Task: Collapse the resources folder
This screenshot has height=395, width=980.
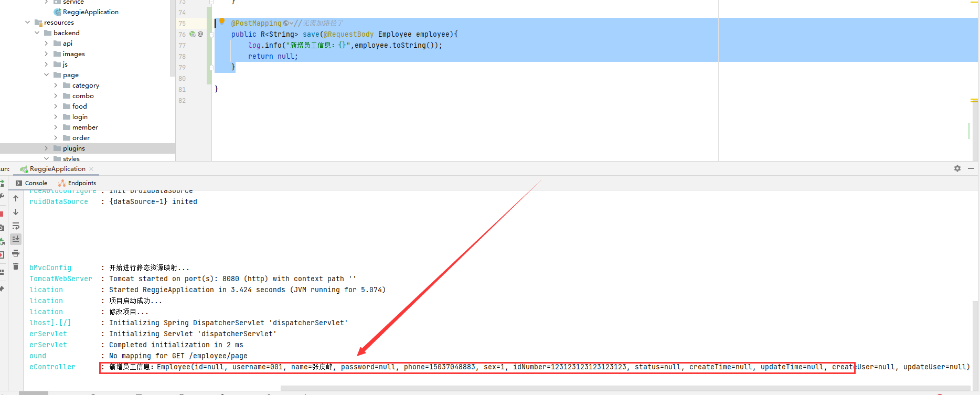Action: (x=28, y=22)
